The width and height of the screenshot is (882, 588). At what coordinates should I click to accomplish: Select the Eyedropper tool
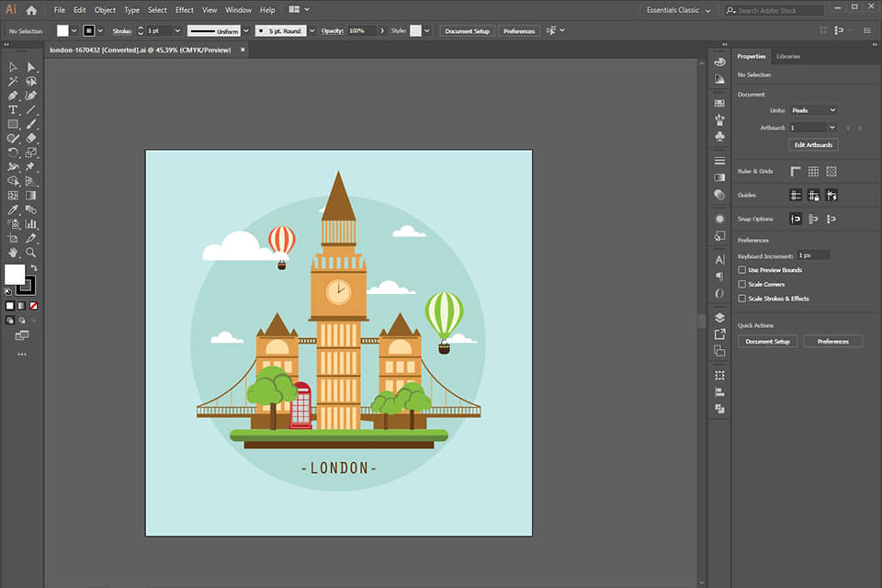click(x=13, y=209)
